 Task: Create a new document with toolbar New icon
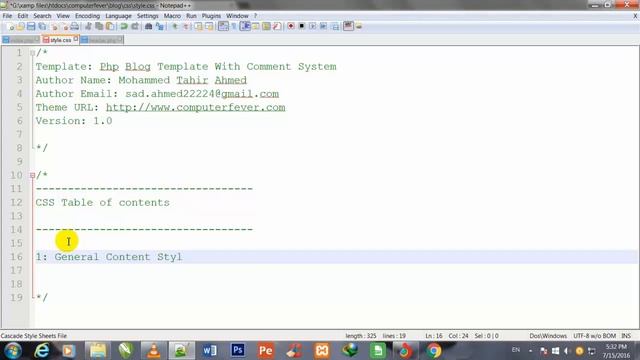pyautogui.click(x=11, y=26)
